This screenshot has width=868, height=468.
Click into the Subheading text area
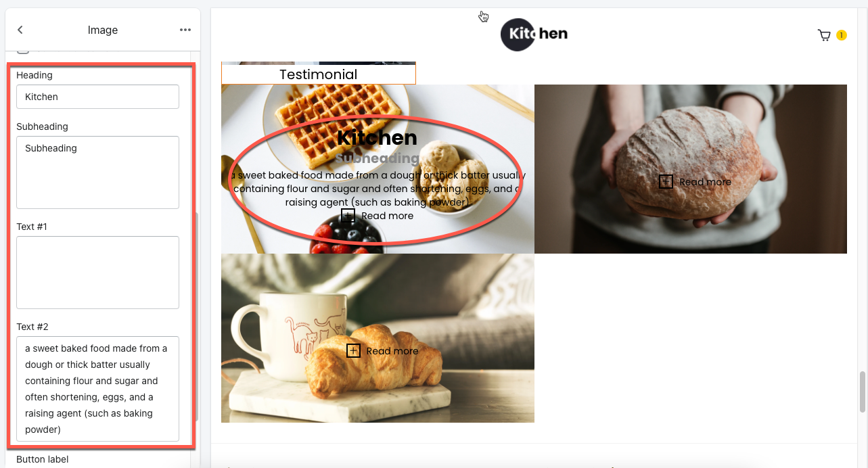97,172
